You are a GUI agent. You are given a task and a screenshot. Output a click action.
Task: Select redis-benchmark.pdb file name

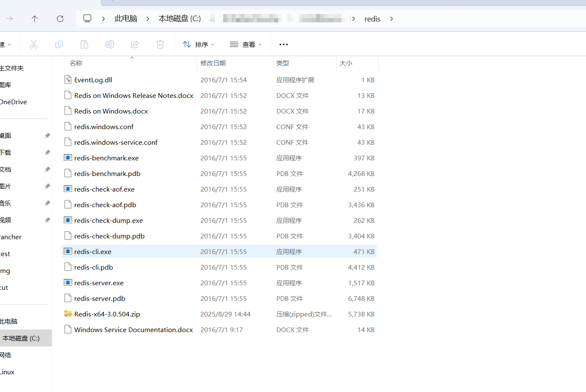pos(107,173)
